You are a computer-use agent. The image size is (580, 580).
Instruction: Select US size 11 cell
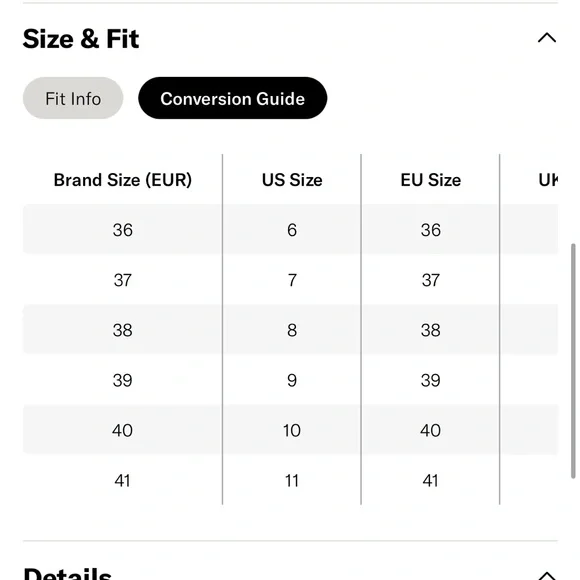292,480
